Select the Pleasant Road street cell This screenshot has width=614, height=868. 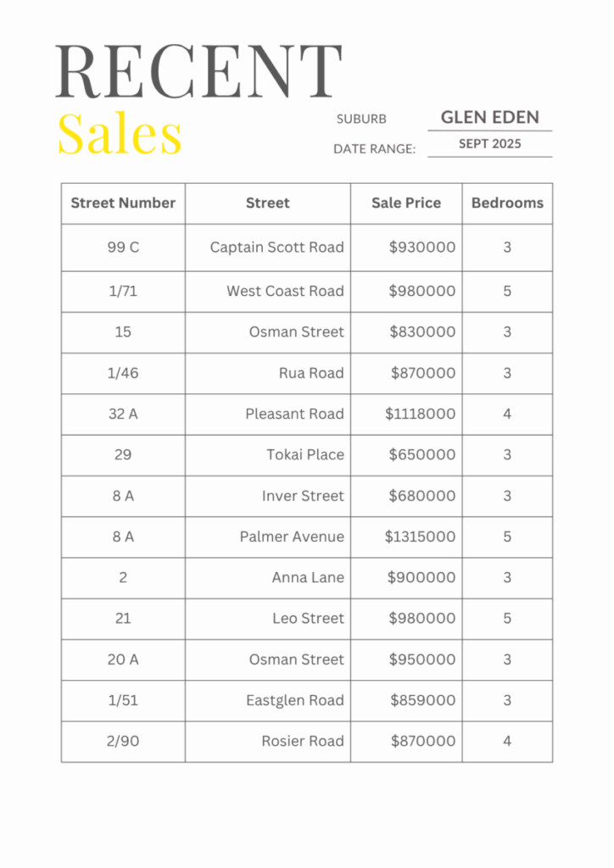coord(294,414)
